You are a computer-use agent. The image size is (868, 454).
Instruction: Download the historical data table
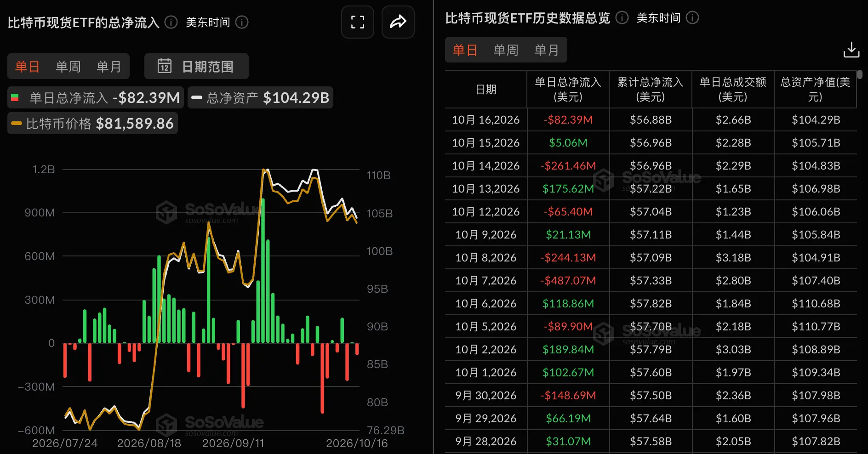851,50
